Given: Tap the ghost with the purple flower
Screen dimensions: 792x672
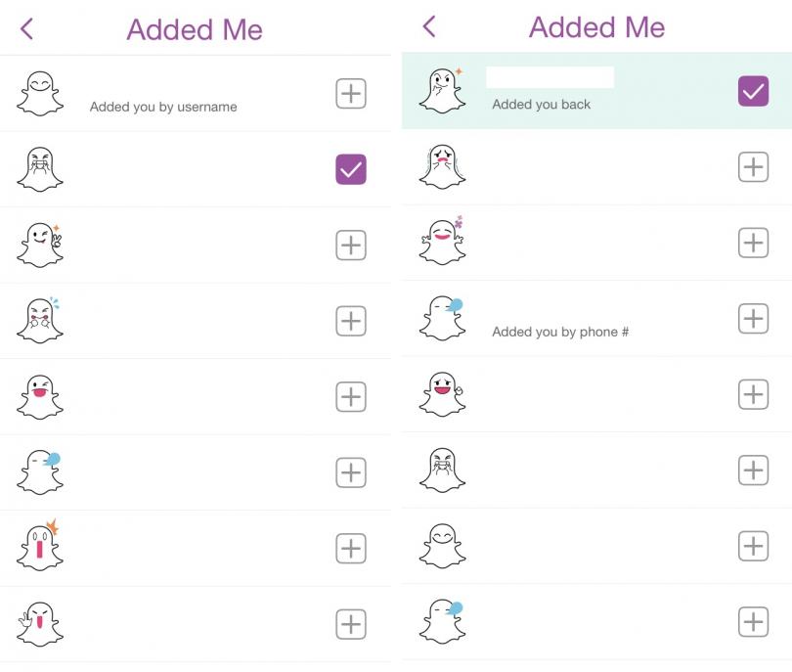Looking at the screenshot, I should click(x=442, y=242).
